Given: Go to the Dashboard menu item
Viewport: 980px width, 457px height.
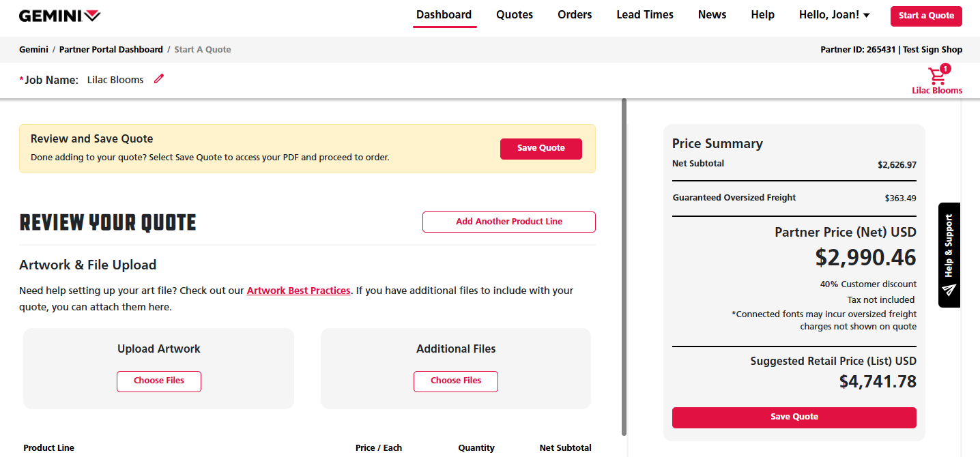Looking at the screenshot, I should click(444, 15).
